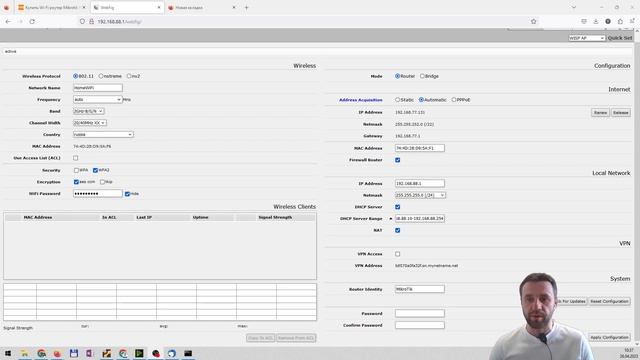640x360 pixels.
Task: Switch to the first MikroTik router shop tab
Action: pyautogui.click(x=51, y=7)
